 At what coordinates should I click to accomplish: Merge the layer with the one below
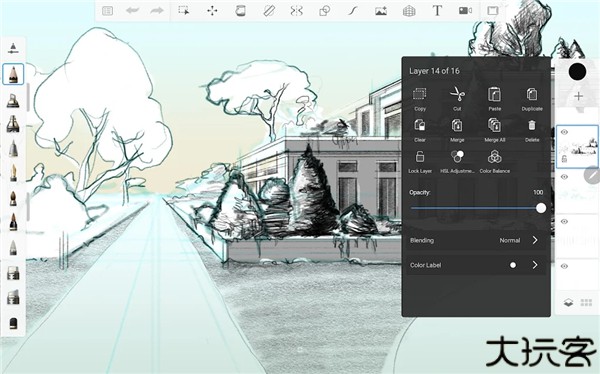(x=457, y=130)
